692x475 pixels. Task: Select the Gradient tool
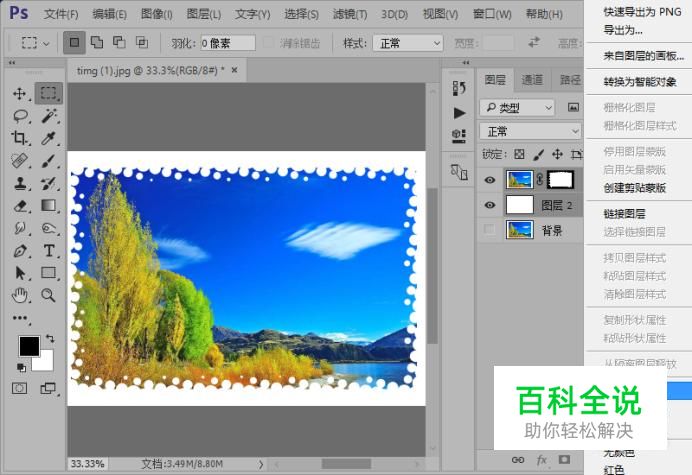[x=49, y=206]
